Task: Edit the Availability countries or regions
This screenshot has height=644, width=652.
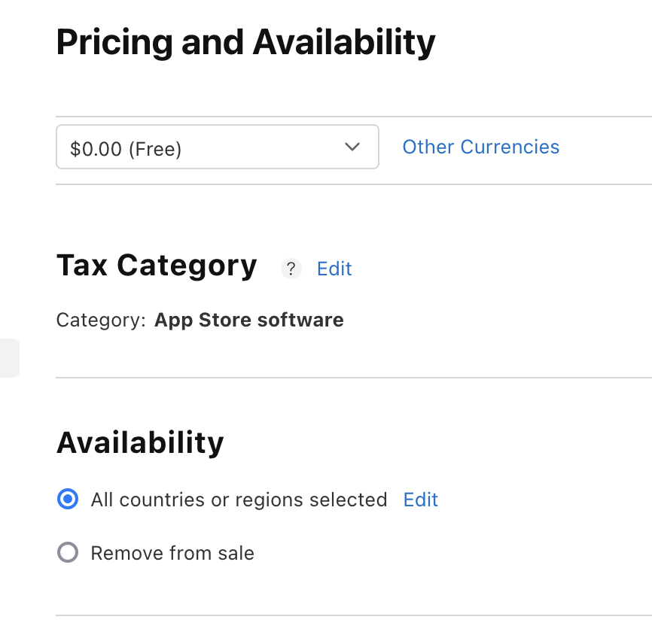Action: coord(420,500)
